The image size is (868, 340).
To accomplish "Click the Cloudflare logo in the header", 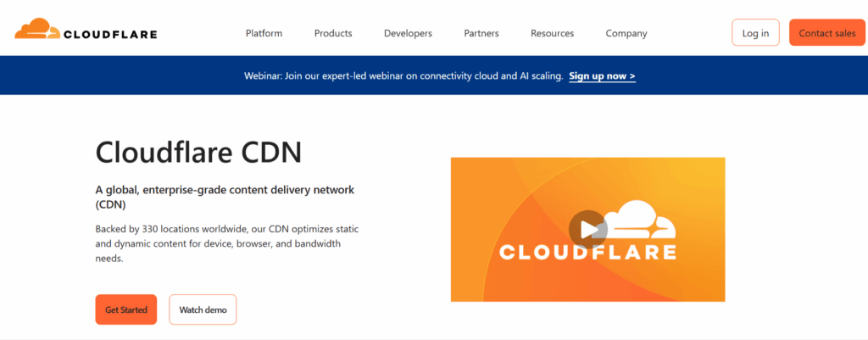I will point(86,30).
